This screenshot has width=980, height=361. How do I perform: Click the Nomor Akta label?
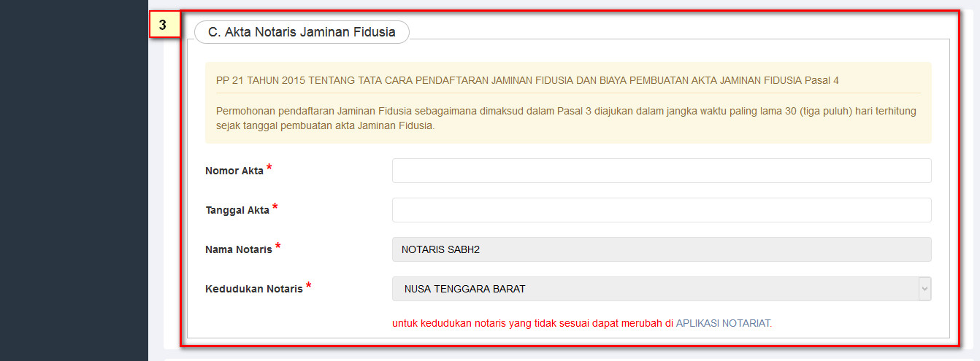coord(234,171)
